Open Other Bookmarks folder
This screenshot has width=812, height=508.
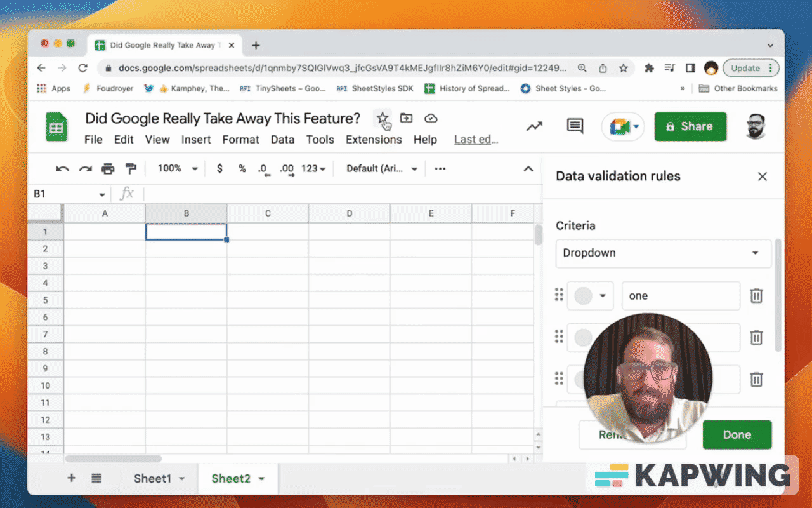point(738,88)
